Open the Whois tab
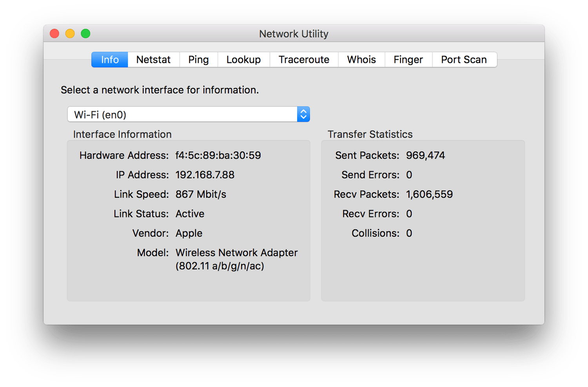The width and height of the screenshot is (588, 387). pyautogui.click(x=361, y=60)
